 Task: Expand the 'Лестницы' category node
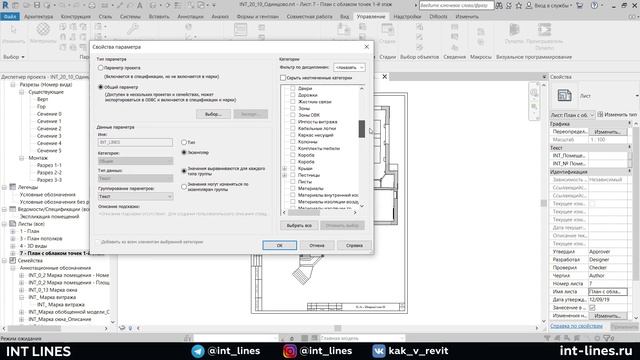(x=284, y=175)
